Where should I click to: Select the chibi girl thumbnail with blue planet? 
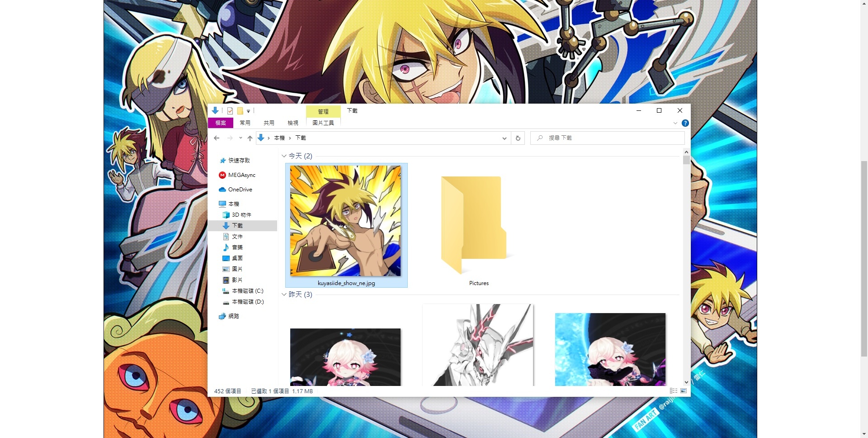pos(610,349)
